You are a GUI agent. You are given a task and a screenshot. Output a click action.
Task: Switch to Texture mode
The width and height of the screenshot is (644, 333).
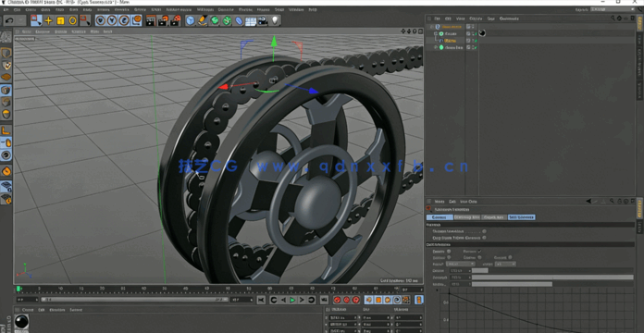pyautogui.click(x=6, y=66)
